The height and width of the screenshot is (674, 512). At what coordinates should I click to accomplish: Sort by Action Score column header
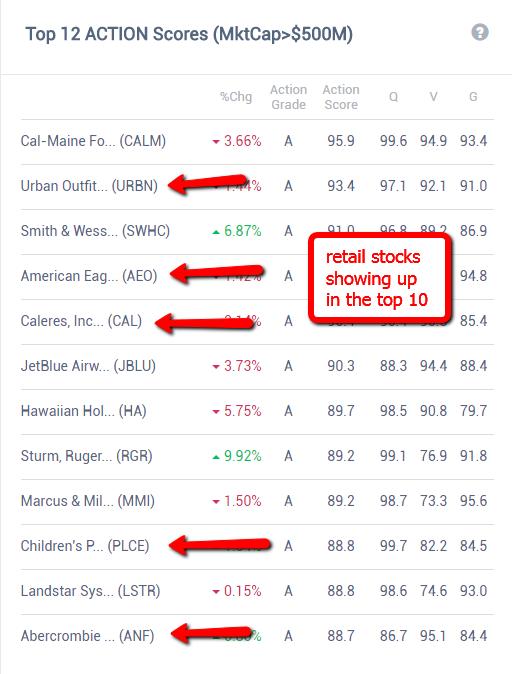[x=341, y=97]
